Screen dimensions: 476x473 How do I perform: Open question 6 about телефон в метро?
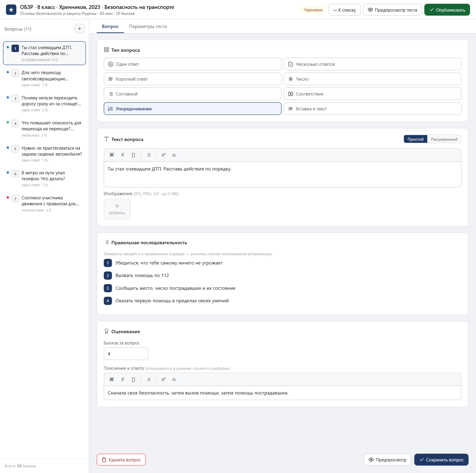pos(44,178)
